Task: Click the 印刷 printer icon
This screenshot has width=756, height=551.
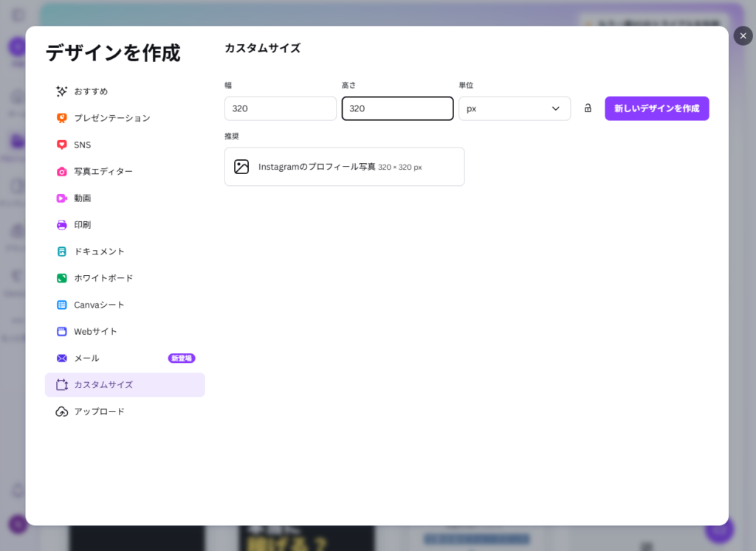Action: pyautogui.click(x=62, y=225)
